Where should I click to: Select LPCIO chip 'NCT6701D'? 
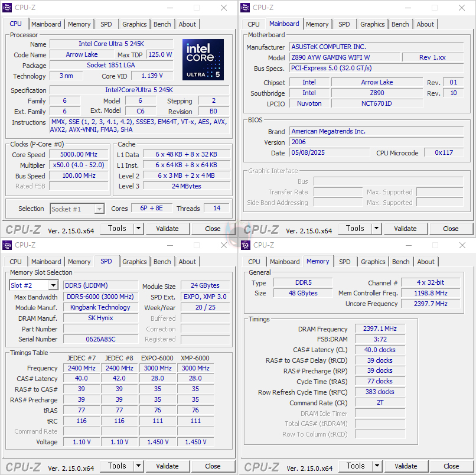pyautogui.click(x=377, y=103)
